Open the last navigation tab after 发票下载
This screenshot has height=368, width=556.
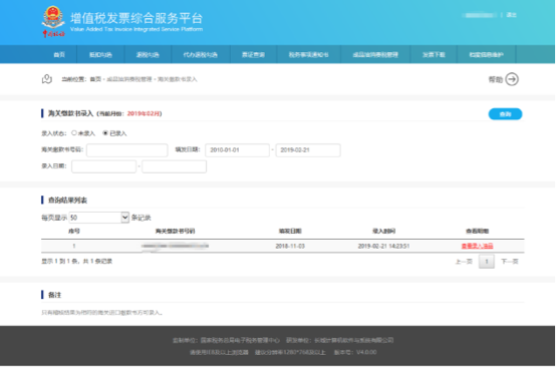pos(486,55)
